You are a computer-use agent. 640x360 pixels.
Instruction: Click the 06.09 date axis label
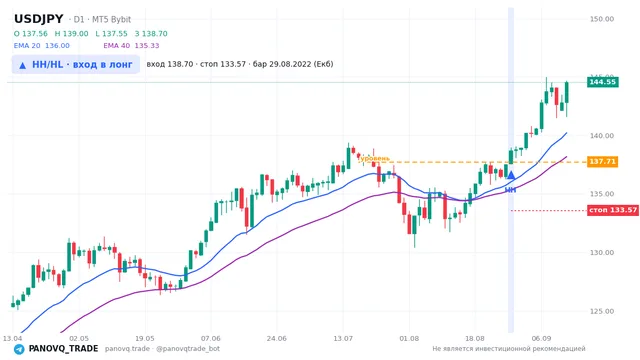click(541, 338)
